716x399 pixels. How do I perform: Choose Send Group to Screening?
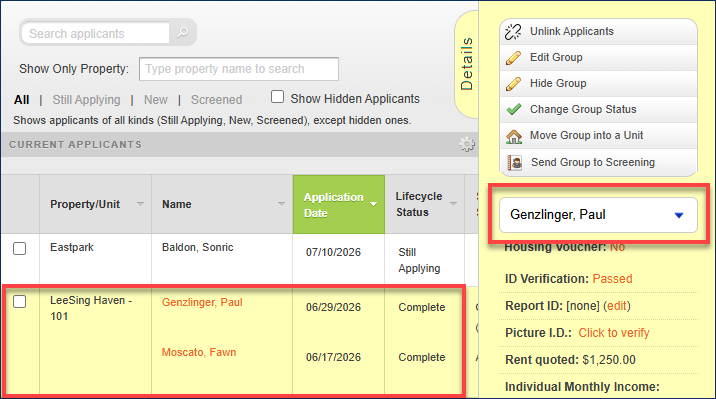coord(598,162)
